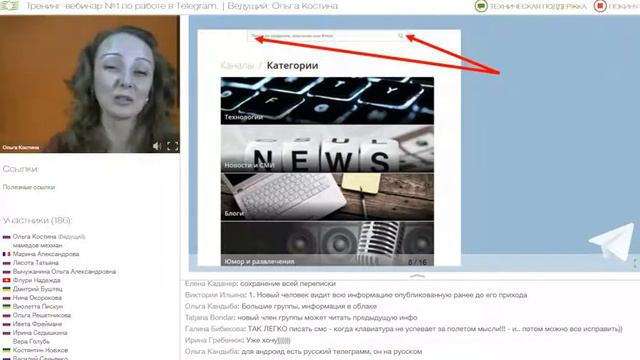The height and width of the screenshot is (360, 640).
Task: Click chat message from Галина Бибикова
Action: tap(404, 329)
